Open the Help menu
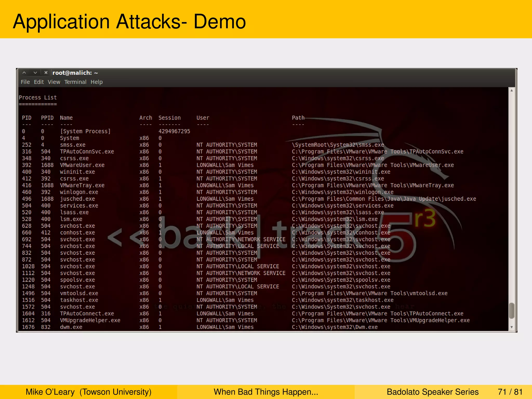 (x=97, y=82)
